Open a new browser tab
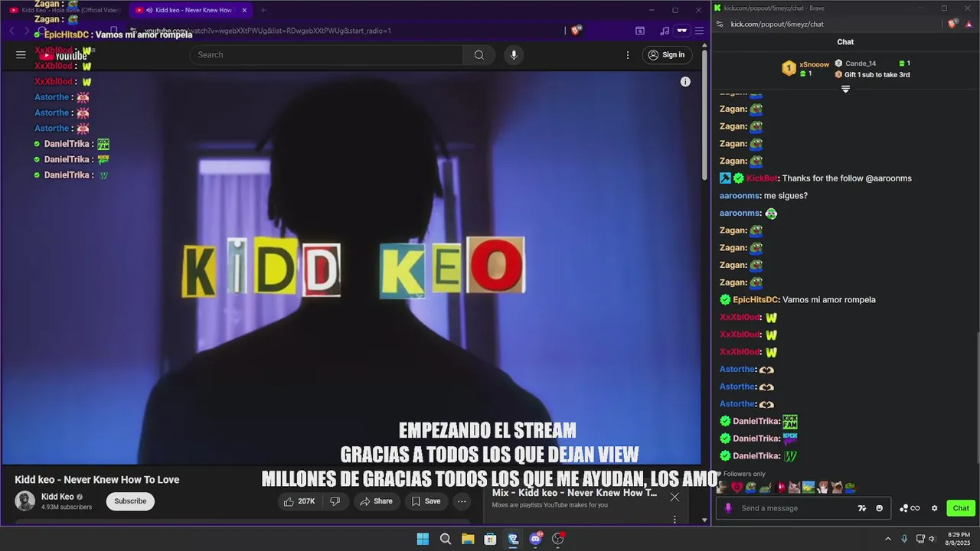 point(263,10)
